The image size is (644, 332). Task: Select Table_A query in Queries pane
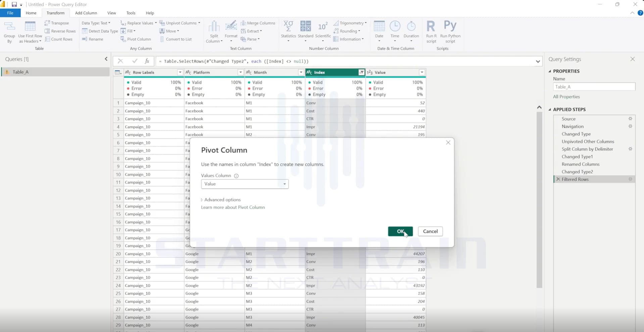pyautogui.click(x=56, y=72)
